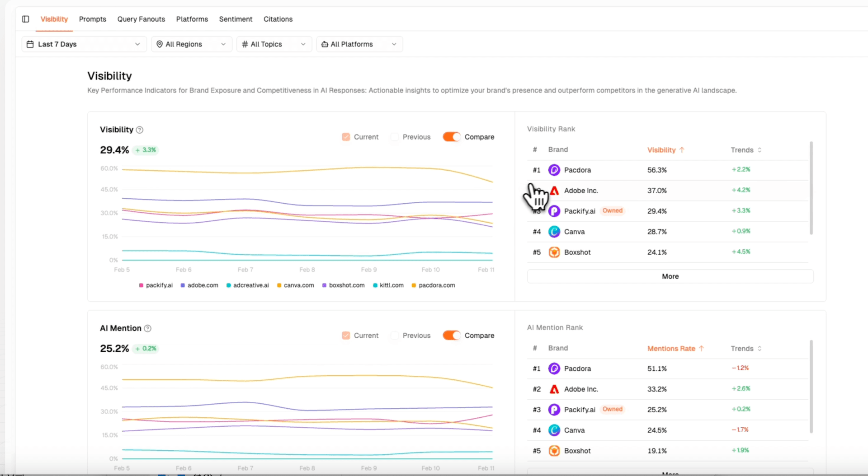This screenshot has height=476, width=868.
Task: Click Pacdora logo in Visibility Rank
Action: point(554,170)
